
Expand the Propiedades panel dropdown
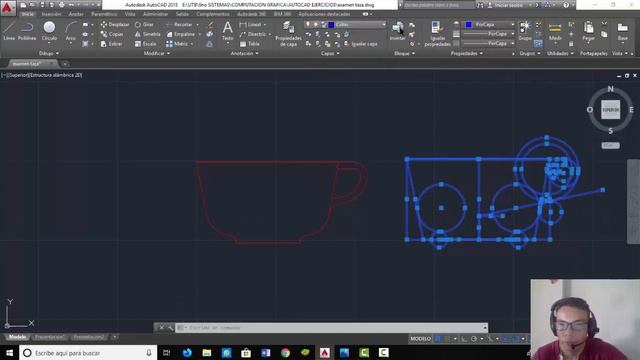coord(467,53)
